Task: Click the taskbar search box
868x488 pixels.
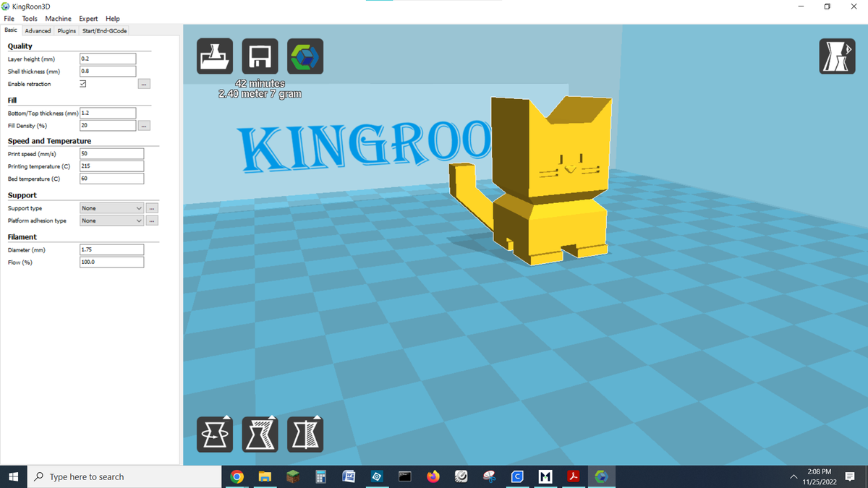Action: pyautogui.click(x=124, y=476)
